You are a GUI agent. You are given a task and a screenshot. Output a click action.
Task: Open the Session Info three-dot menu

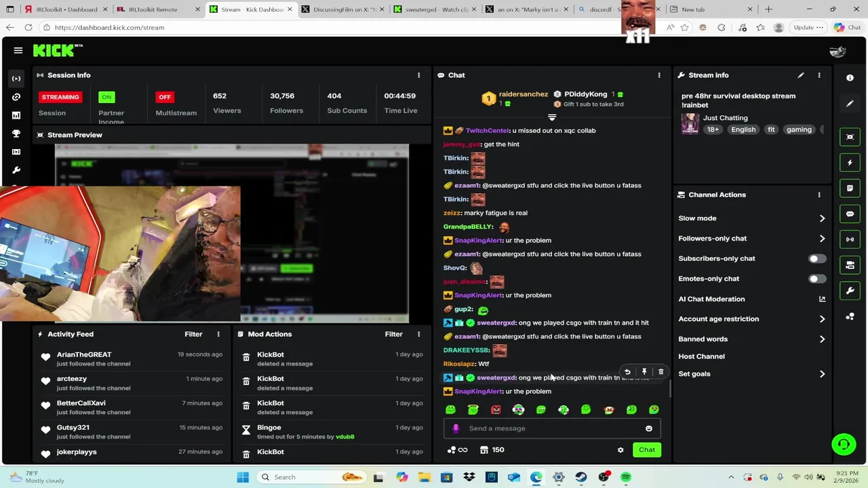click(x=418, y=75)
